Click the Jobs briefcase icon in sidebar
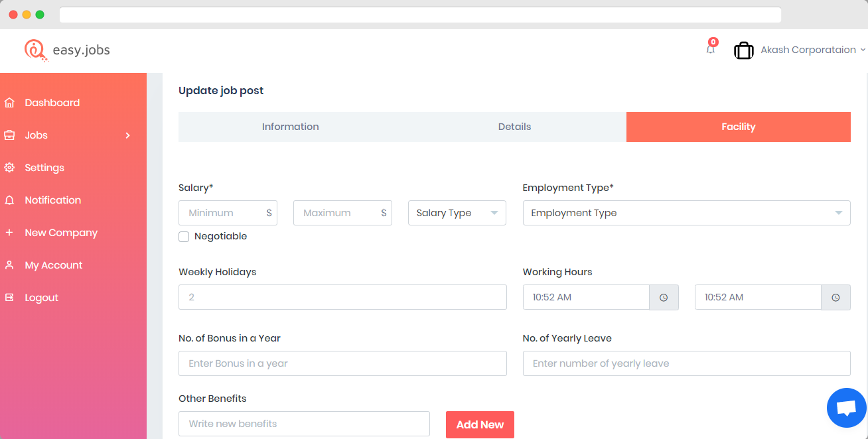 pyautogui.click(x=9, y=135)
